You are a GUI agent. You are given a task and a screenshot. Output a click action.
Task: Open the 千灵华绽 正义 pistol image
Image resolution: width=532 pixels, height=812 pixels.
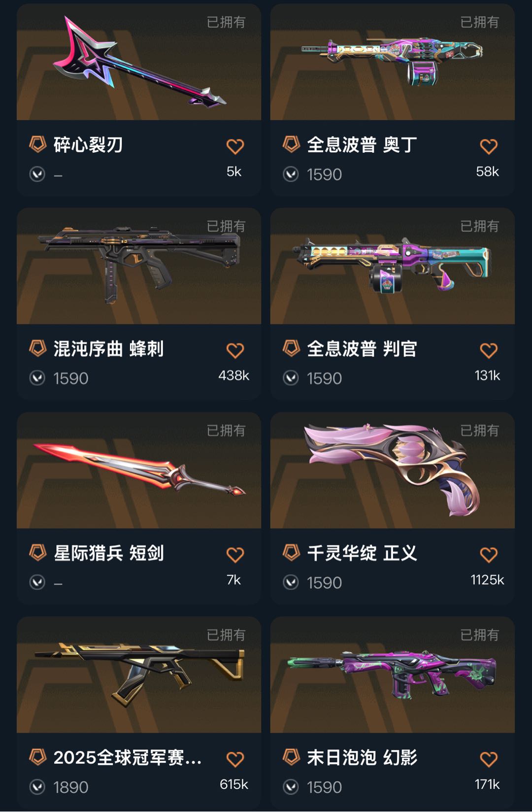coord(393,471)
